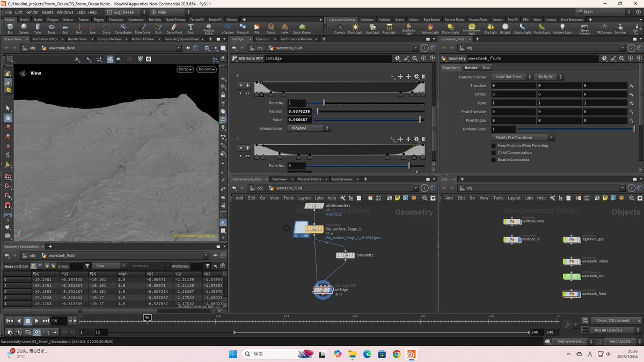This screenshot has height=362, width=644.
Task: Switch to the Misc parameter tab
Action: coord(486,68)
